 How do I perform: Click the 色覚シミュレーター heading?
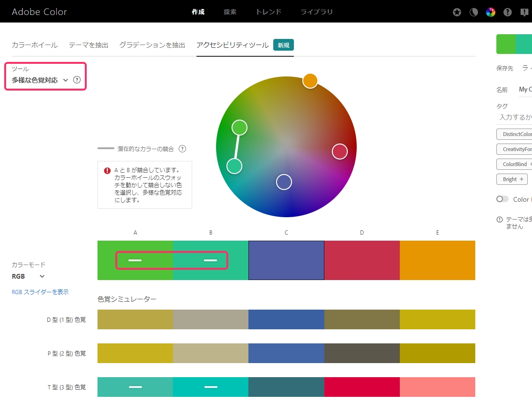(127, 299)
